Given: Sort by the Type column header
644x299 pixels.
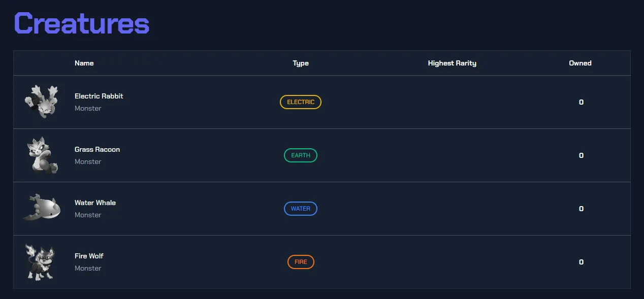Looking at the screenshot, I should pyautogui.click(x=301, y=63).
